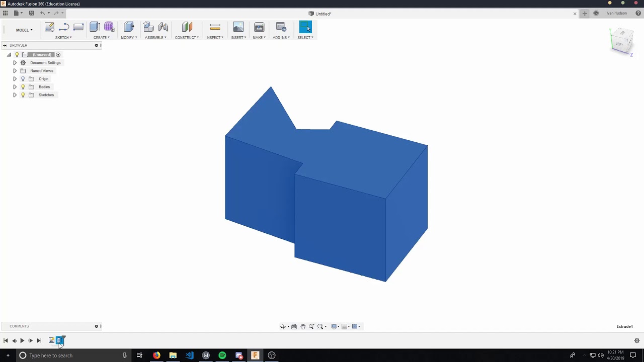Click the Look At tool
Screen dimensions: 644x362
294,326
